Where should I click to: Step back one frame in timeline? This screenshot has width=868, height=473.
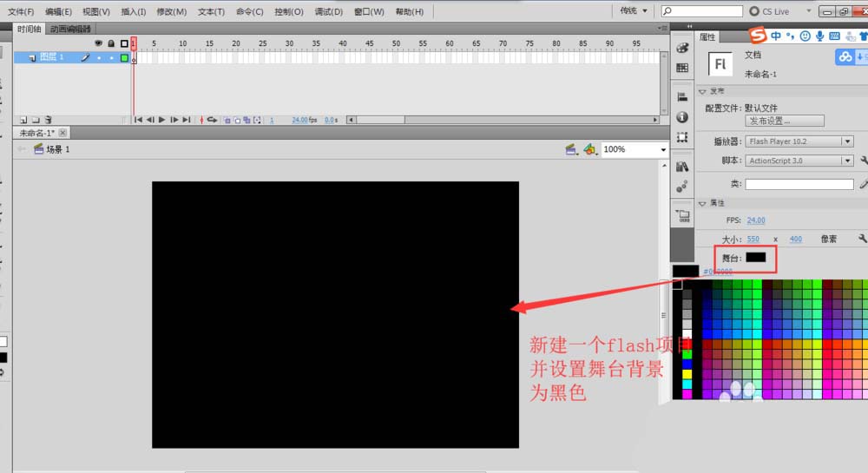coord(150,120)
